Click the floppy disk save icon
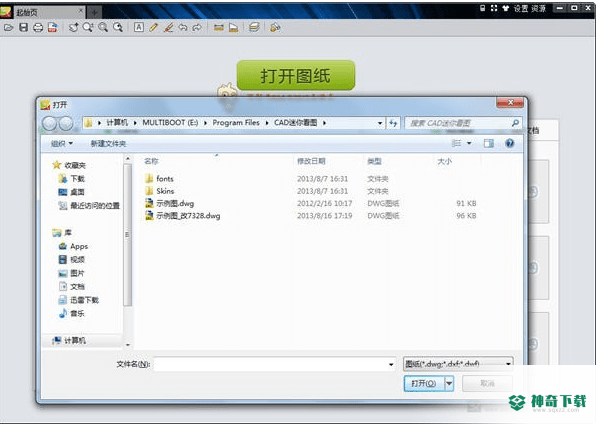 (x=24, y=27)
